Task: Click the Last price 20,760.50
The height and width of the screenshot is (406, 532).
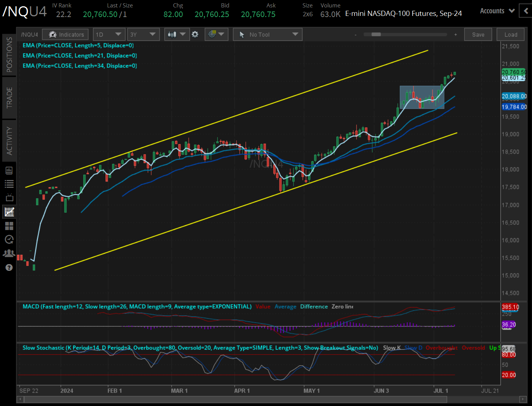Action: (x=100, y=14)
